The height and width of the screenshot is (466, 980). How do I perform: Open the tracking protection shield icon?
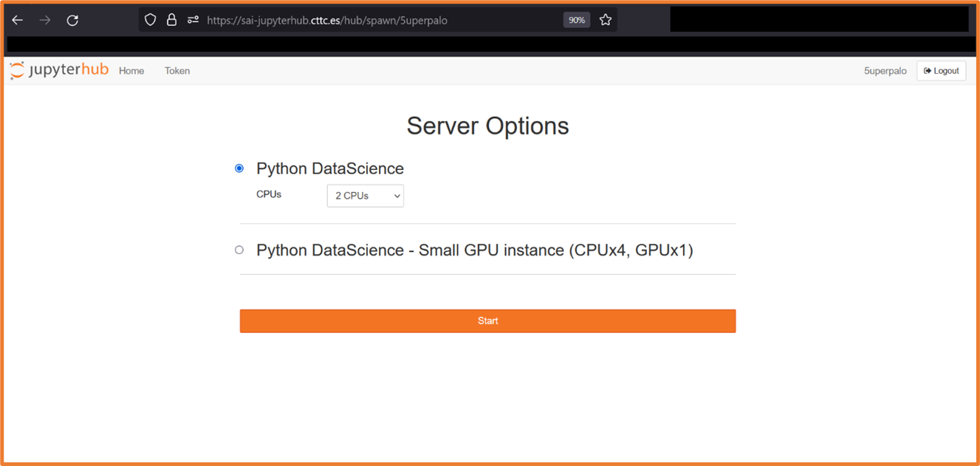click(150, 20)
